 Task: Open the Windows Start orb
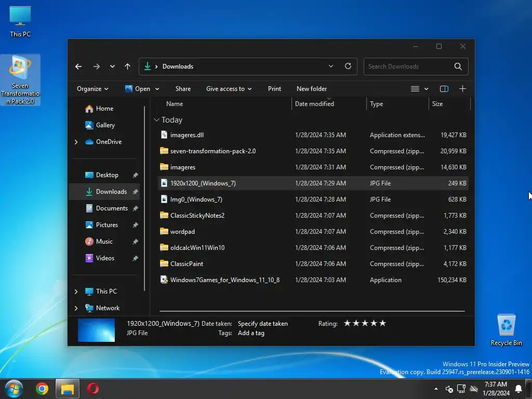[x=14, y=389]
